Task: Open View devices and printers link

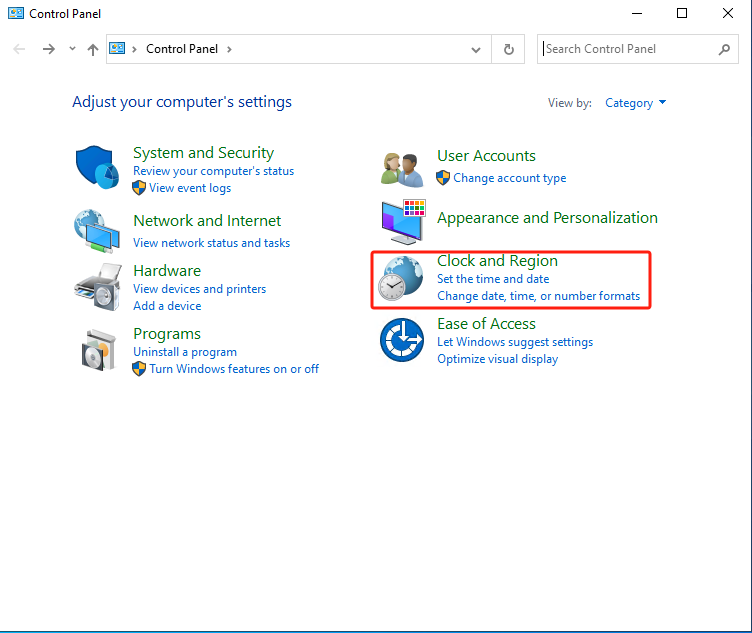Action: [x=199, y=289]
